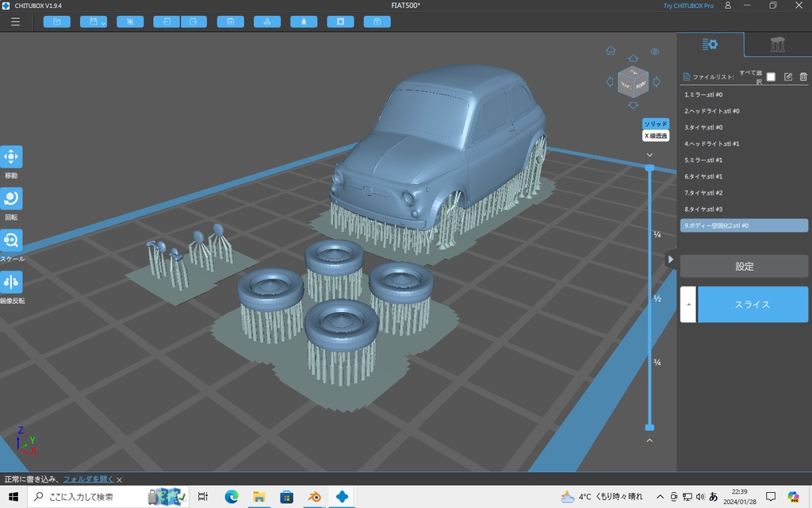Select the Move (移動) tool

tap(11, 157)
